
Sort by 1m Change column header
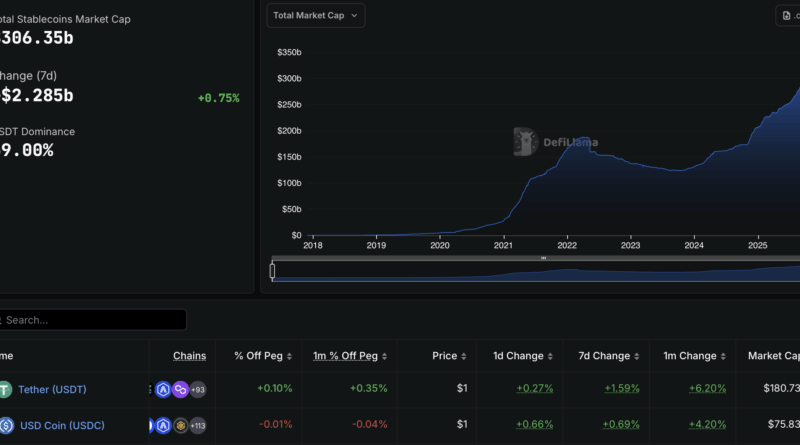pyautogui.click(x=690, y=356)
